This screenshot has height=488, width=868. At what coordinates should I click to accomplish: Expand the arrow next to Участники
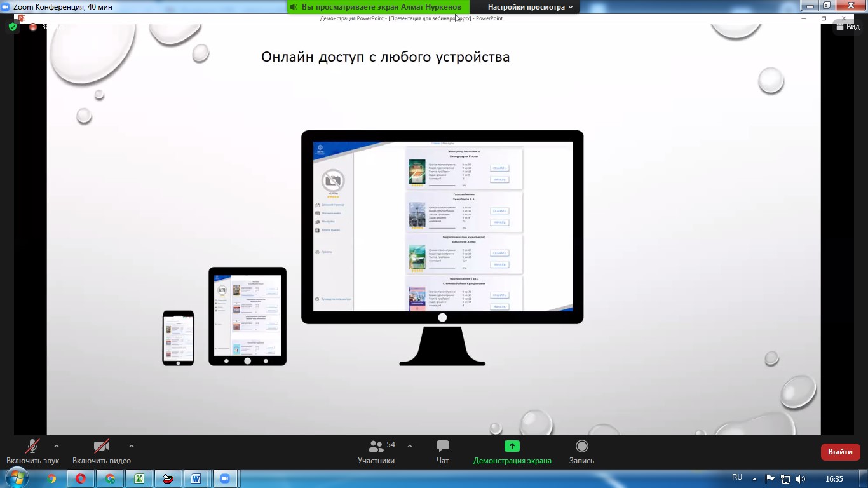(x=409, y=446)
